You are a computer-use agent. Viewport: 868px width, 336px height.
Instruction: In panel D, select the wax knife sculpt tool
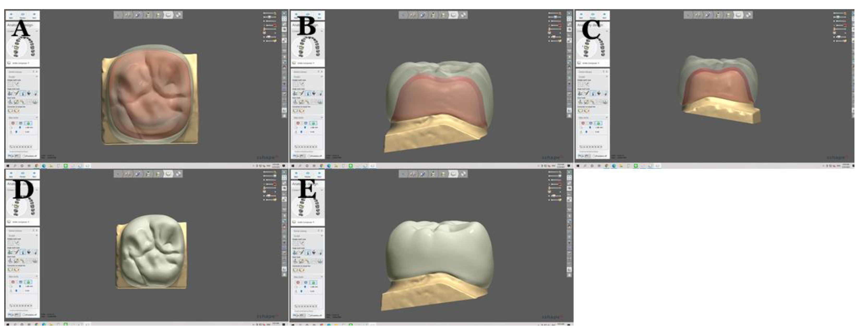click(16, 252)
